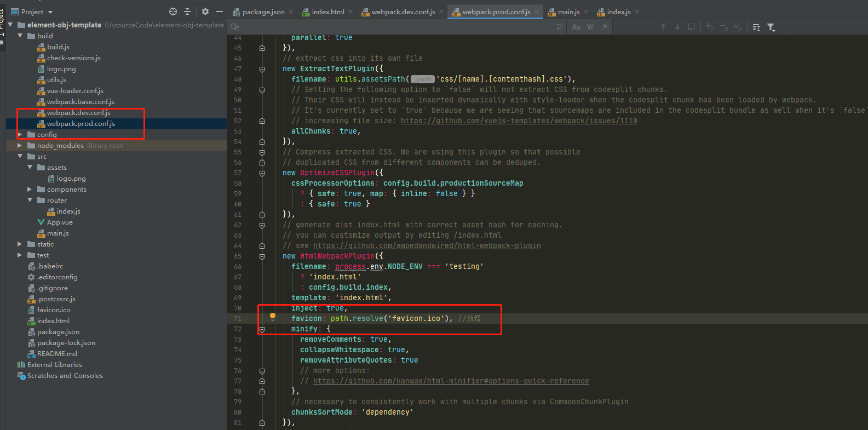Open the vuejs-templates webpack issues 1110 link

point(519,121)
